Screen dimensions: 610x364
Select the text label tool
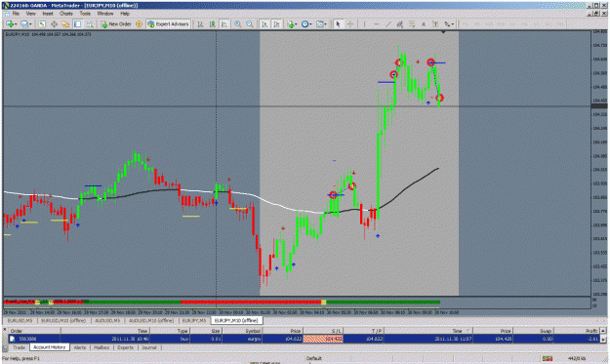point(435,24)
